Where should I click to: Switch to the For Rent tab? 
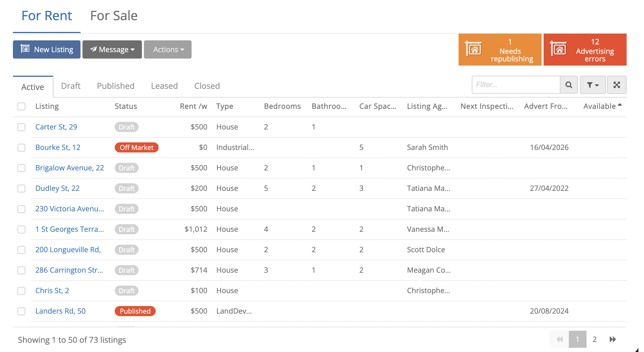[x=47, y=16]
